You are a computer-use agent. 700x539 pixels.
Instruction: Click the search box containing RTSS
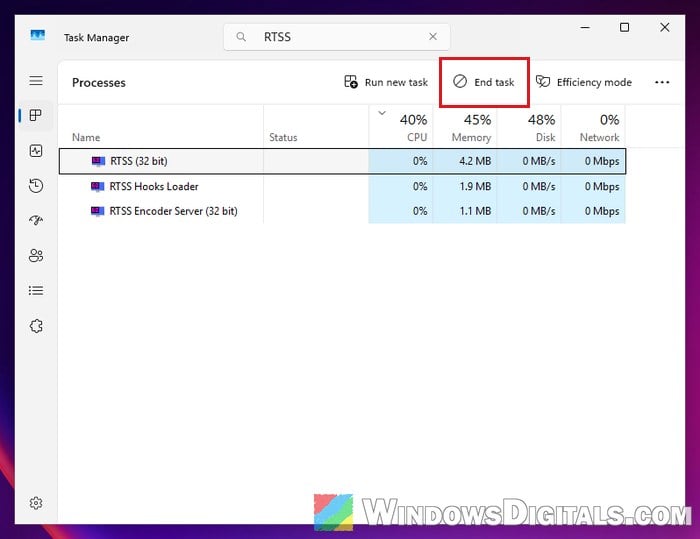coord(337,37)
